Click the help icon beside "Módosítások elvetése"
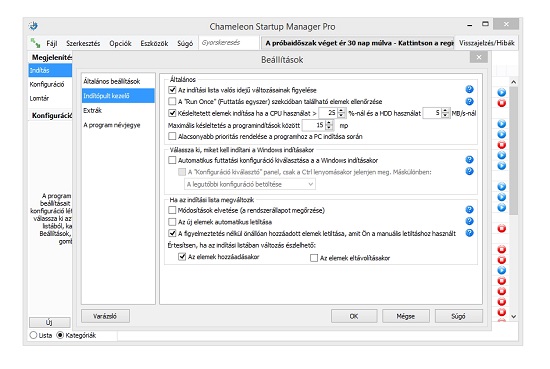The image size is (550, 369). click(469, 210)
